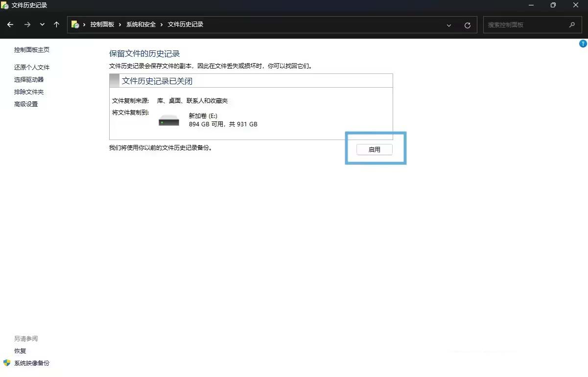The width and height of the screenshot is (588, 377).
Task: Click the Back navigation arrow
Action: click(10, 24)
